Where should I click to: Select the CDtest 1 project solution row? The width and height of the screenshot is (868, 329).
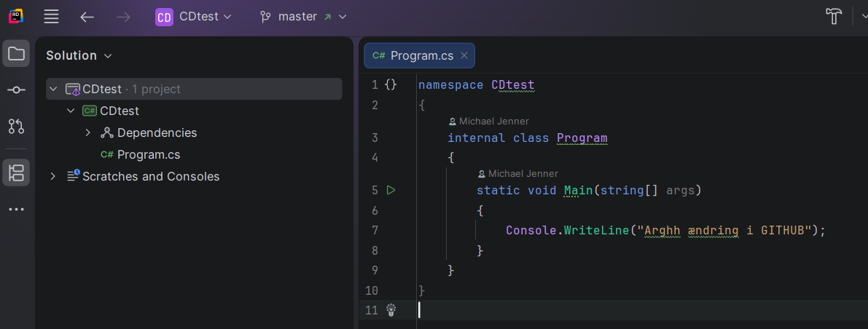[194, 89]
